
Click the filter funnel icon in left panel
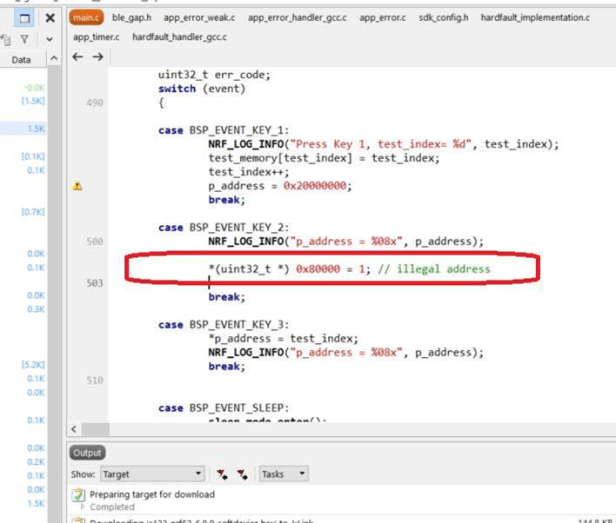(24, 39)
